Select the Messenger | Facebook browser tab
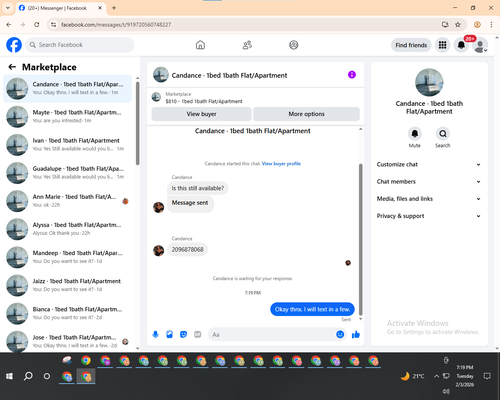Image resolution: width=500 pixels, height=400 pixels. [x=60, y=8]
